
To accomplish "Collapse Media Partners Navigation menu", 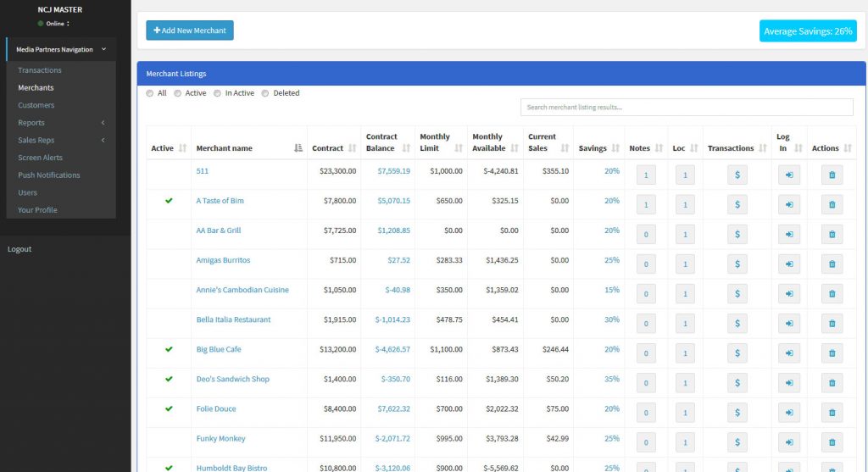I will pos(61,49).
